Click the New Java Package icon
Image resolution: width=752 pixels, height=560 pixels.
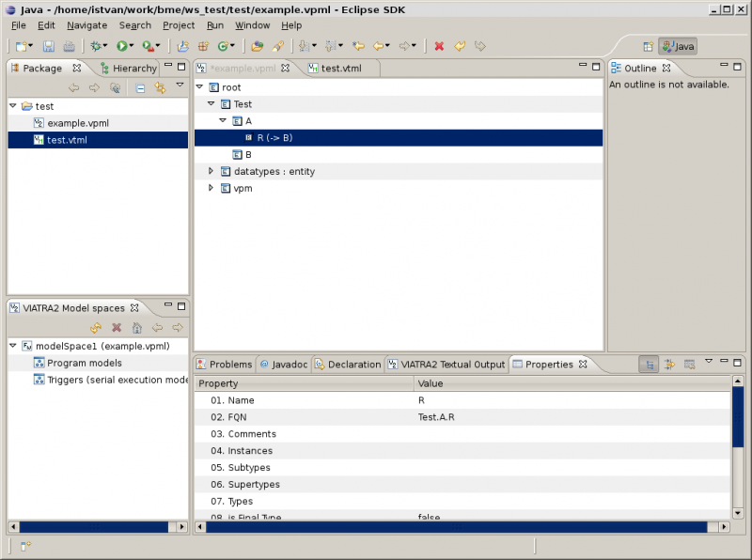click(203, 46)
